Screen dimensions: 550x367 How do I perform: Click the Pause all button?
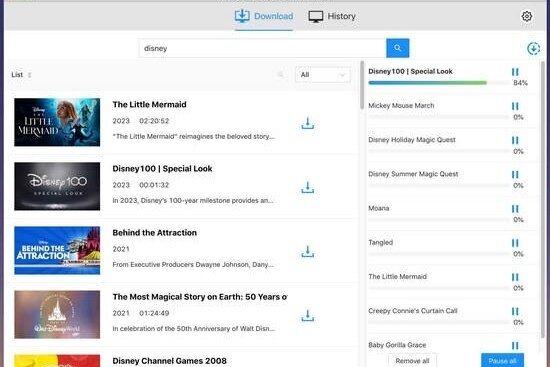point(502,361)
